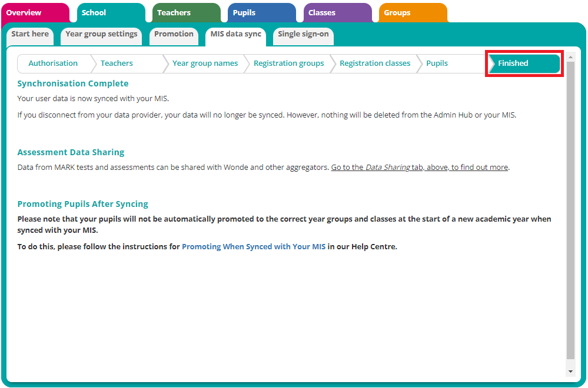This screenshot has height=388, width=588.
Task: Jump to the Teachers sync step
Action: (x=117, y=63)
